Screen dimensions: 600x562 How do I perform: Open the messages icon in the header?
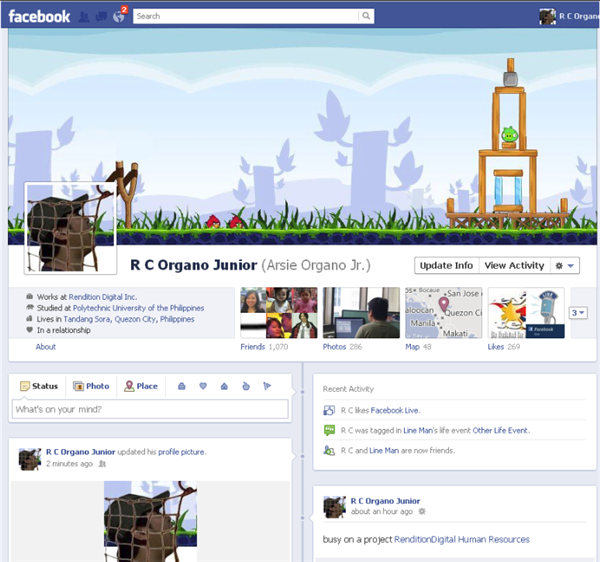pos(101,17)
